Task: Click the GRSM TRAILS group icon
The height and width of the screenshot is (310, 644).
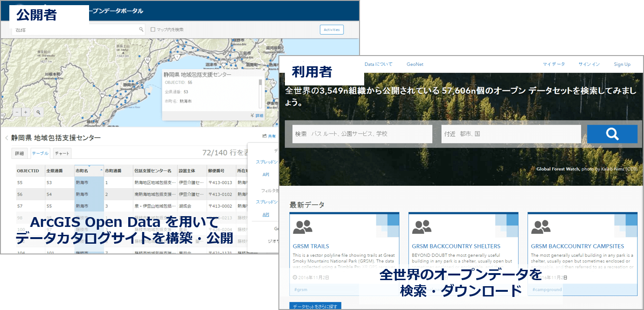Action: pyautogui.click(x=303, y=227)
